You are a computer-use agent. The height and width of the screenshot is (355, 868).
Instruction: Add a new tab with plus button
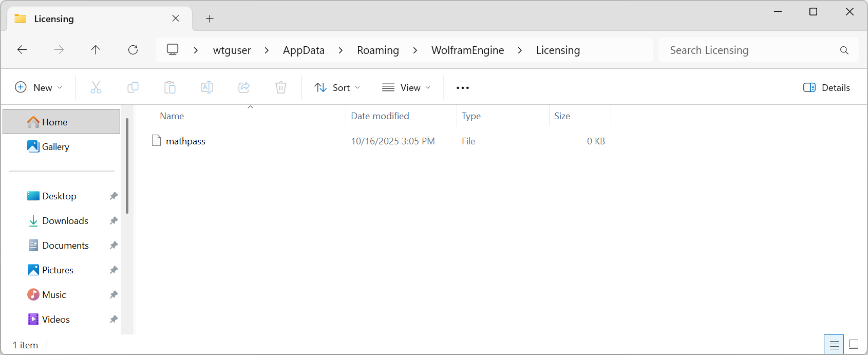pyautogui.click(x=210, y=19)
